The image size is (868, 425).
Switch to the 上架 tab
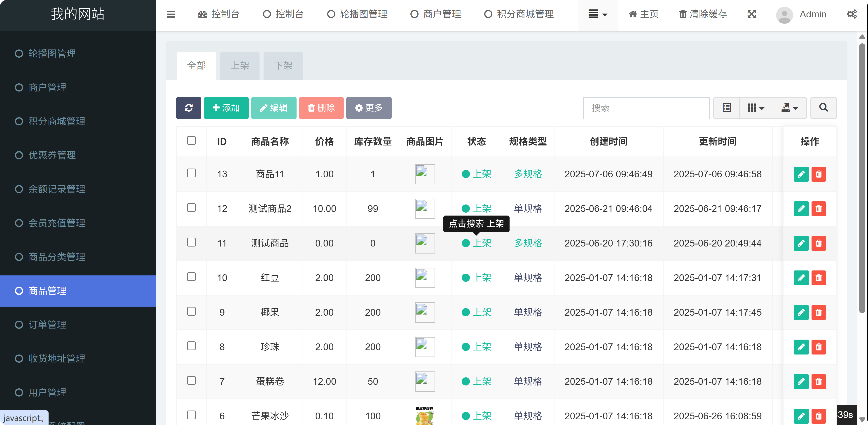[x=240, y=66]
